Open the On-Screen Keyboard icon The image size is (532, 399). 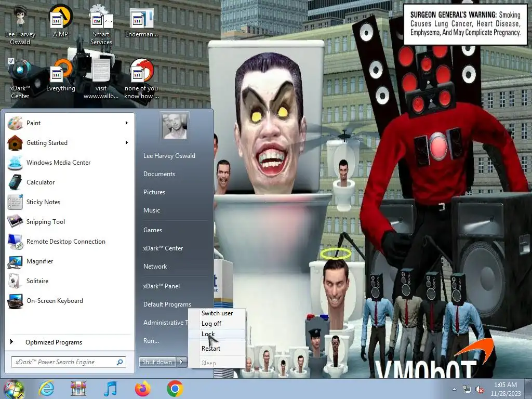[15, 301]
